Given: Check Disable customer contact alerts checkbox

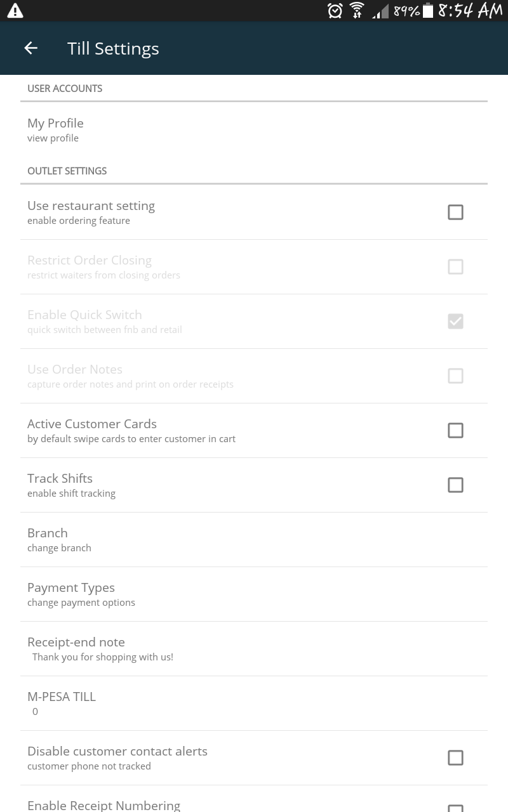Looking at the screenshot, I should [x=455, y=757].
